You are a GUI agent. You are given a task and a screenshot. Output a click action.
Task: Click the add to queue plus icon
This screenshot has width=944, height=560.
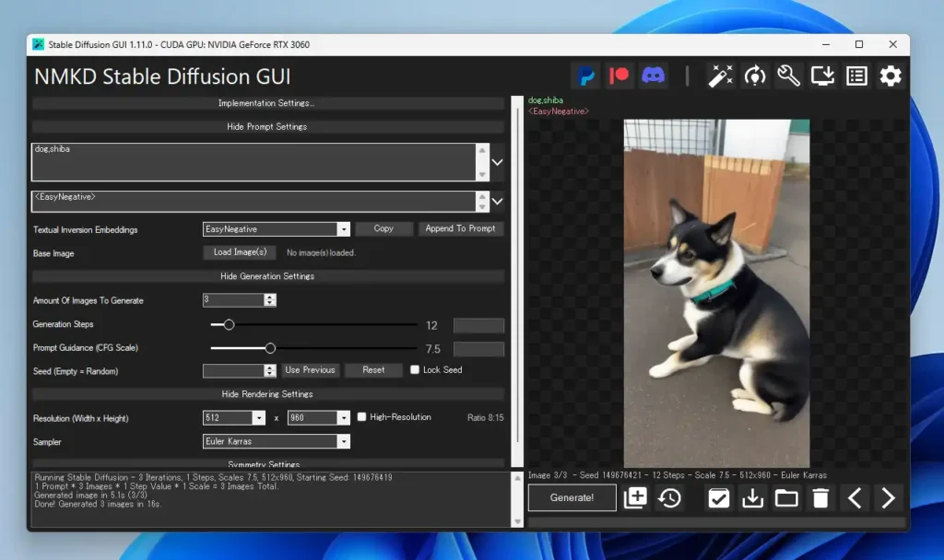tap(636, 498)
